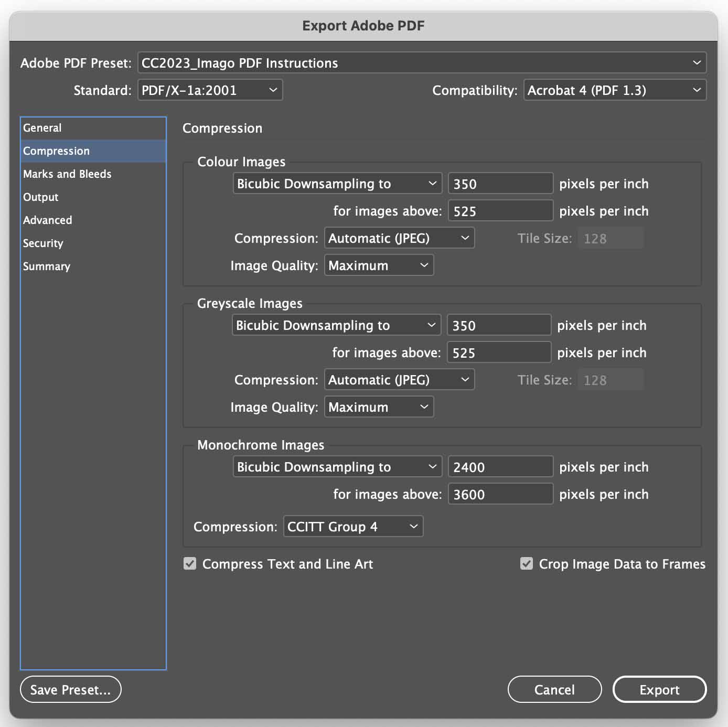Click Monochrome Images above 3600 field
This screenshot has height=727, width=728.
[x=500, y=494]
